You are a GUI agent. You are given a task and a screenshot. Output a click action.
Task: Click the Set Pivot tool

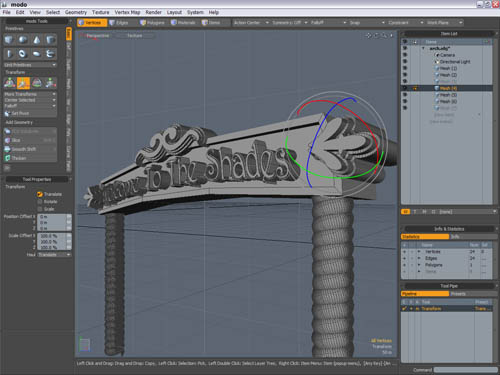click(x=29, y=113)
